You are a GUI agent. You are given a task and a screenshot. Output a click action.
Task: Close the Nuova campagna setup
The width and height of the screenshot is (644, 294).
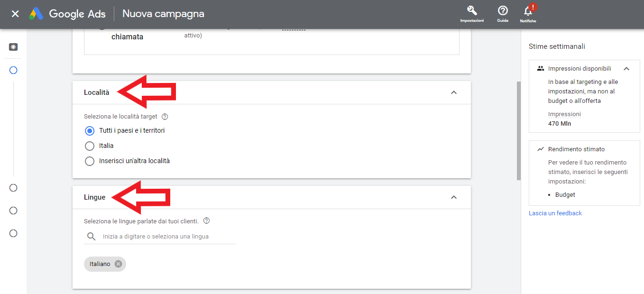15,14
